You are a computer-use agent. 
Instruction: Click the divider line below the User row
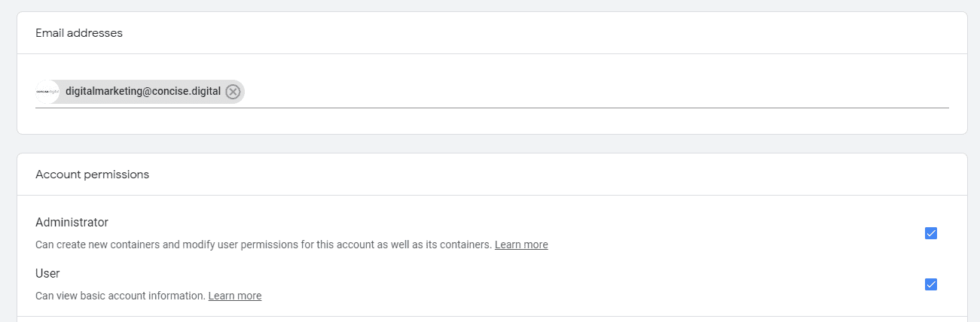(x=490, y=316)
